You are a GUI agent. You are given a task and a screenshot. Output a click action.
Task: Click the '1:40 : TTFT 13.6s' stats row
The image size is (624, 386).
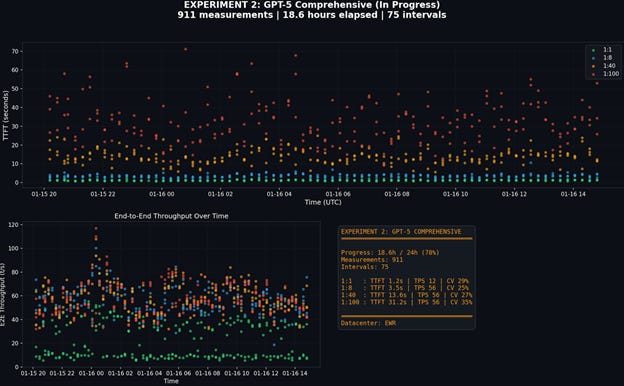point(406,295)
